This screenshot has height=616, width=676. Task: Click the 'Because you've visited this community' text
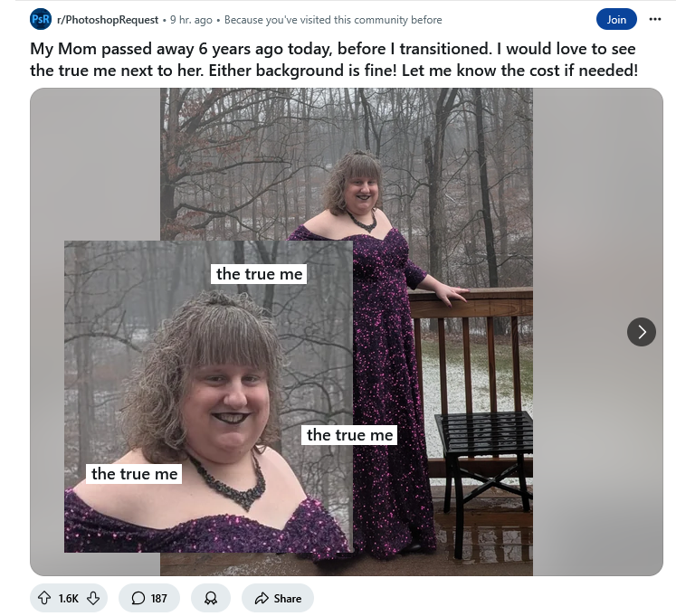(333, 20)
